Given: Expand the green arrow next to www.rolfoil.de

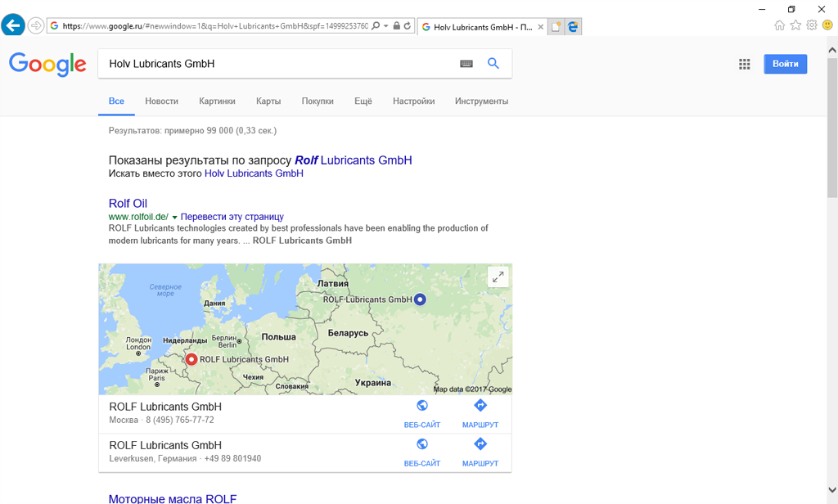Looking at the screenshot, I should (174, 218).
